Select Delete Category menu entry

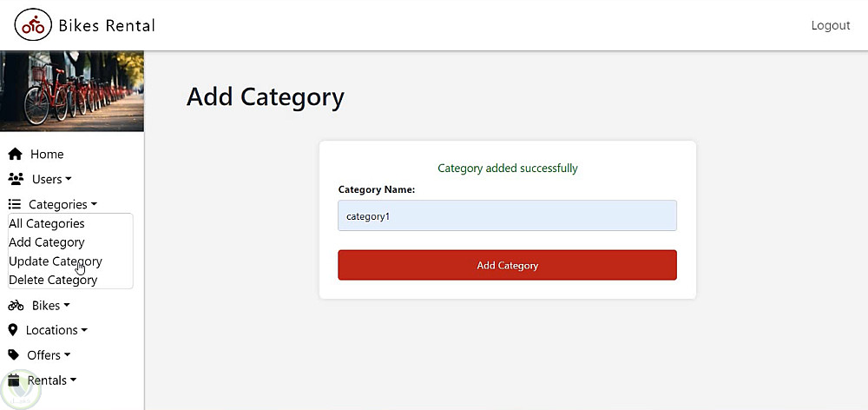[x=53, y=280]
